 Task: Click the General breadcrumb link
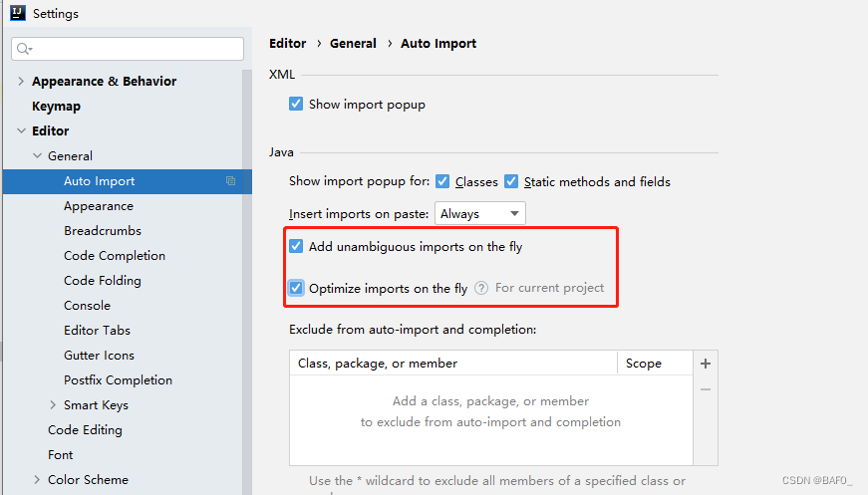click(353, 43)
